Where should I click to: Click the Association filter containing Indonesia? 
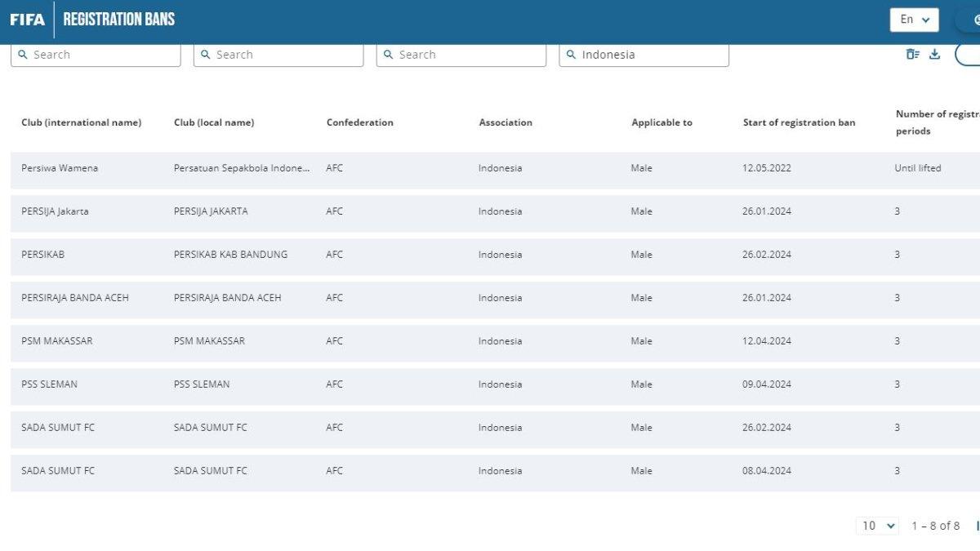coord(644,55)
